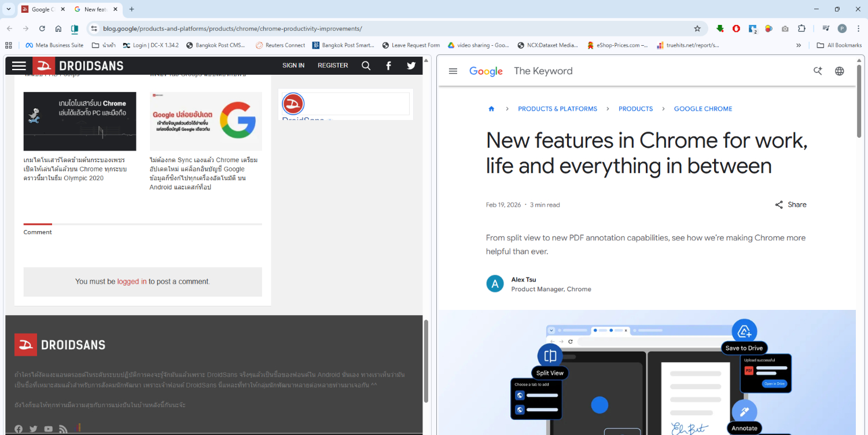Switch to the New features tab

95,9
